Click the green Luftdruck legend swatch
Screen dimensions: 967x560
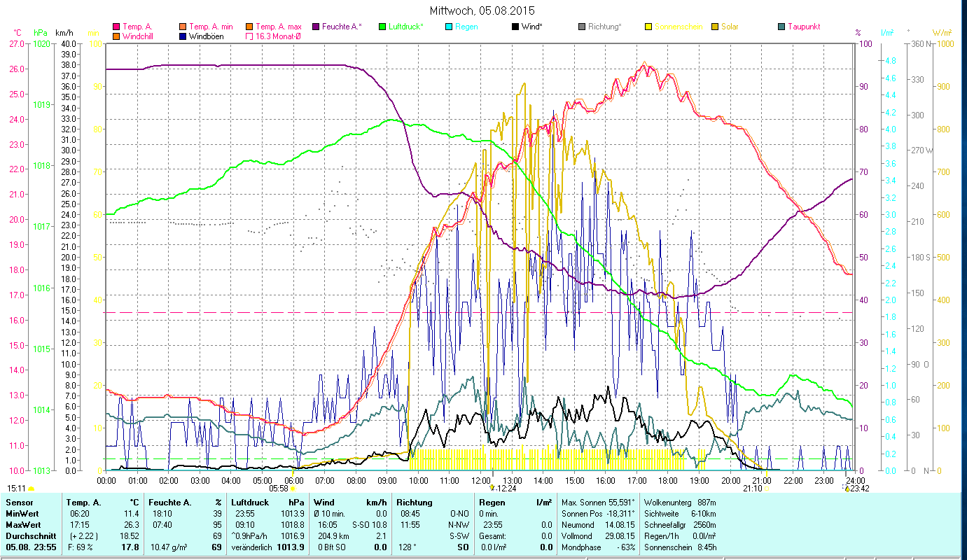[382, 27]
